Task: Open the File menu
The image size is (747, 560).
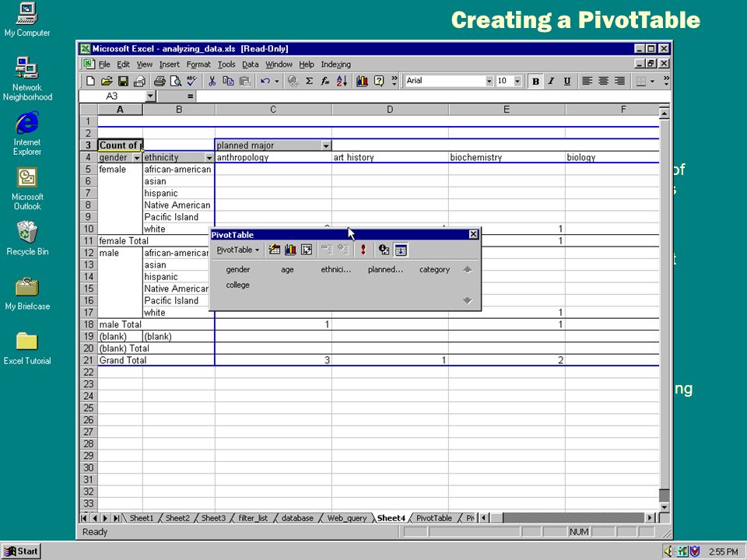Action: point(104,65)
